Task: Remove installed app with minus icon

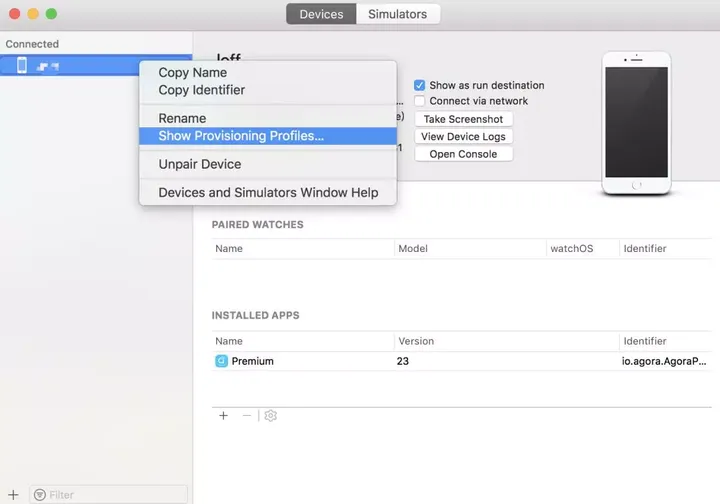Action: point(247,415)
